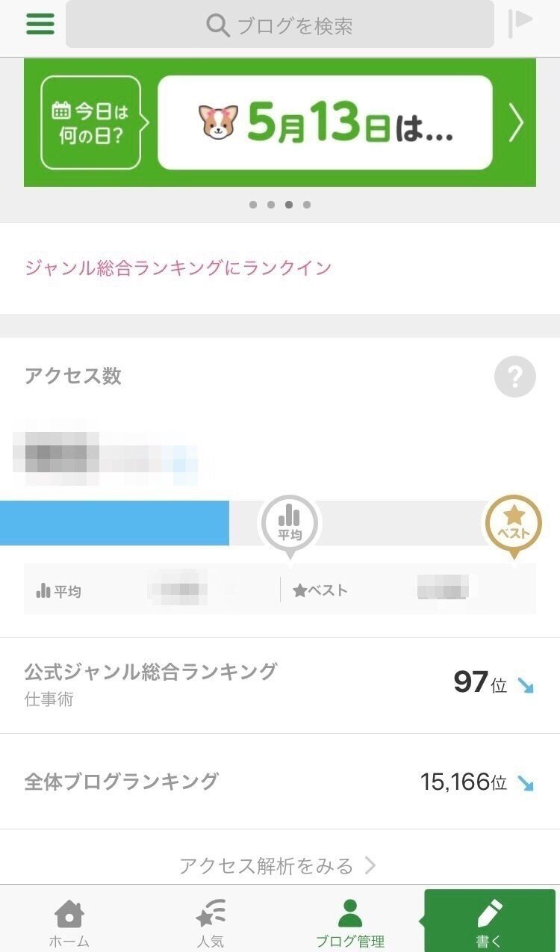Click the corgi dog icon in banner
Screen dimensions: 560x952
tap(218, 123)
